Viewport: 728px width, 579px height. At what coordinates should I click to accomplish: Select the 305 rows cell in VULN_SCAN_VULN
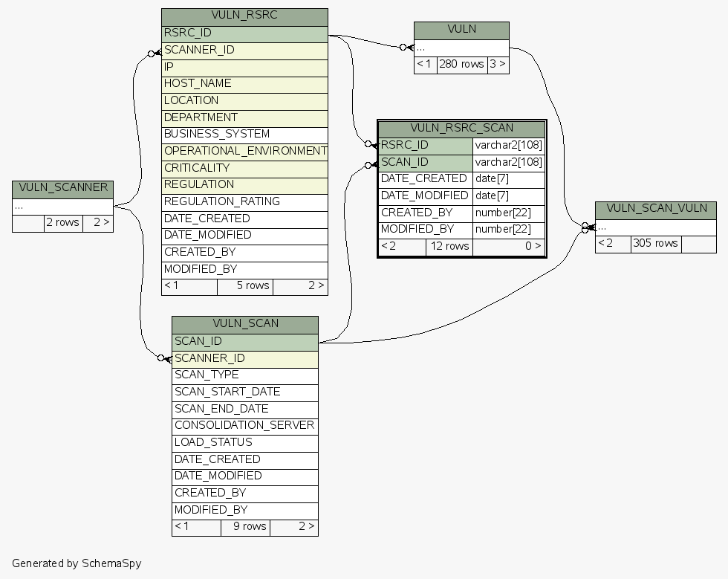(656, 244)
